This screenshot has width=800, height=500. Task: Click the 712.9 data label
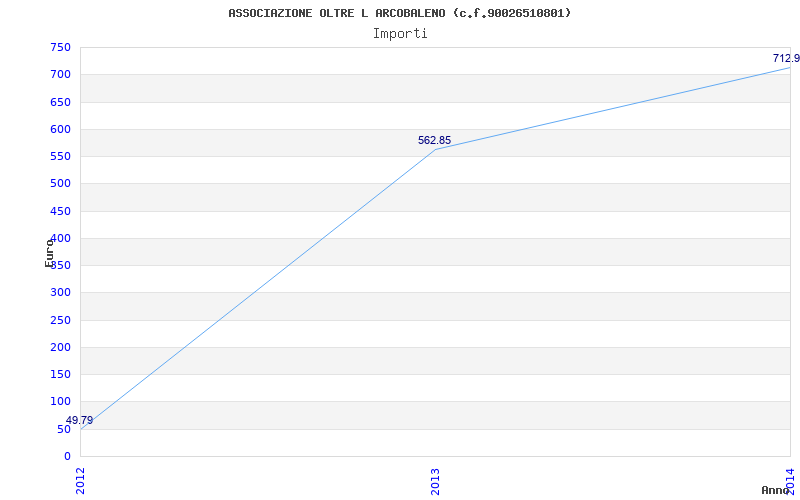point(786,58)
